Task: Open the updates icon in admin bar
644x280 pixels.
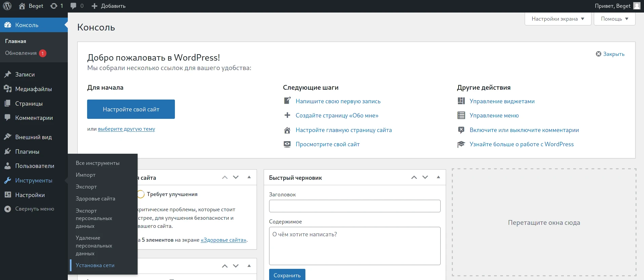Action: pyautogui.click(x=54, y=6)
